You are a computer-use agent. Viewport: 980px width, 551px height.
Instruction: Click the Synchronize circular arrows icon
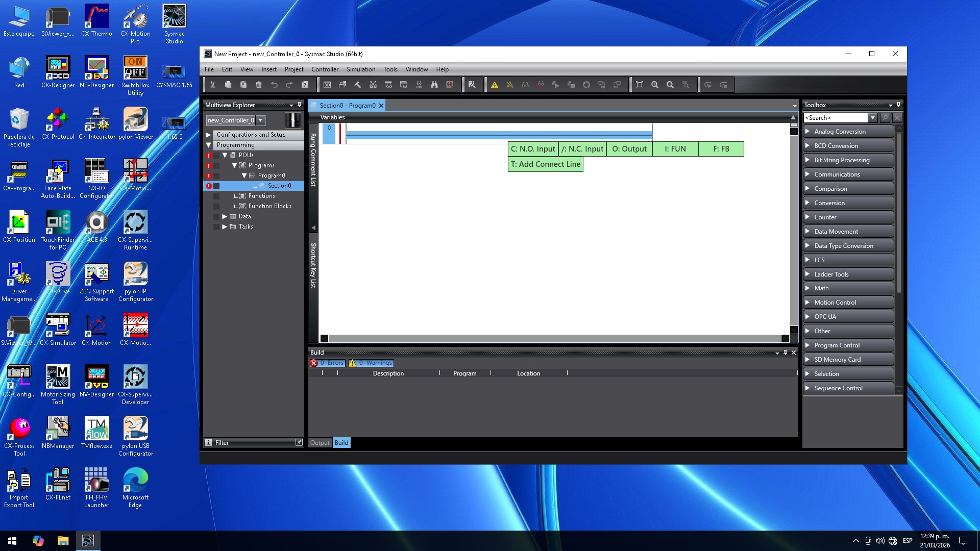[x=586, y=85]
